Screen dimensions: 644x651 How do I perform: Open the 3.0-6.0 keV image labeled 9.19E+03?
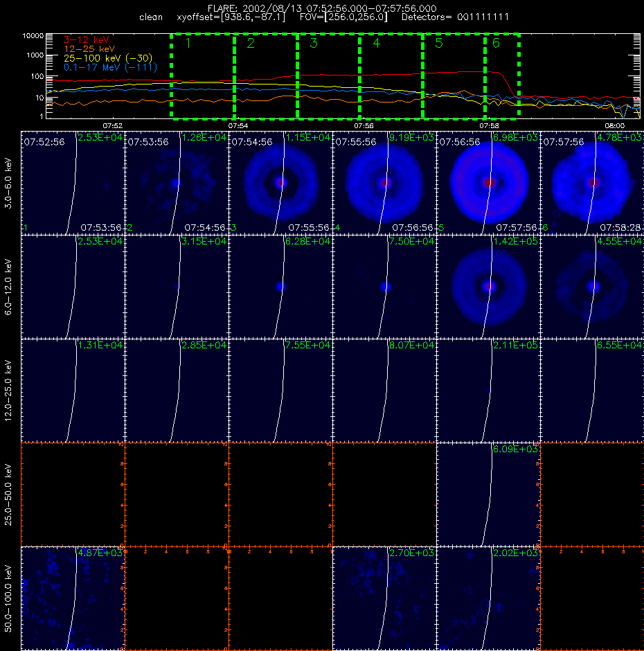[384, 183]
